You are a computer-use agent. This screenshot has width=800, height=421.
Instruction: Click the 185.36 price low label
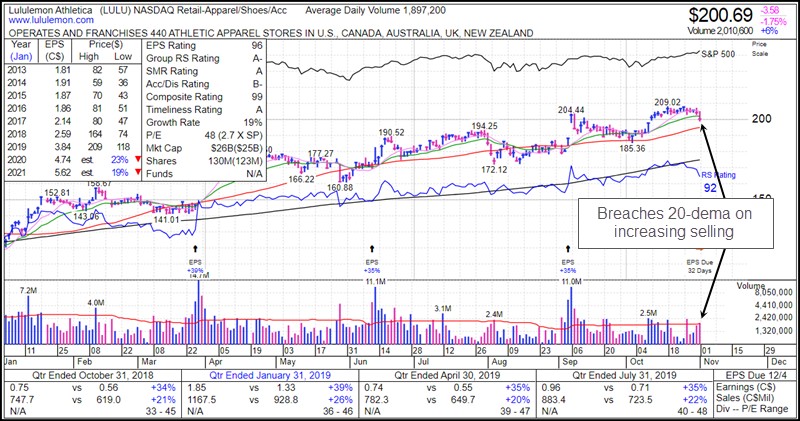(x=632, y=148)
